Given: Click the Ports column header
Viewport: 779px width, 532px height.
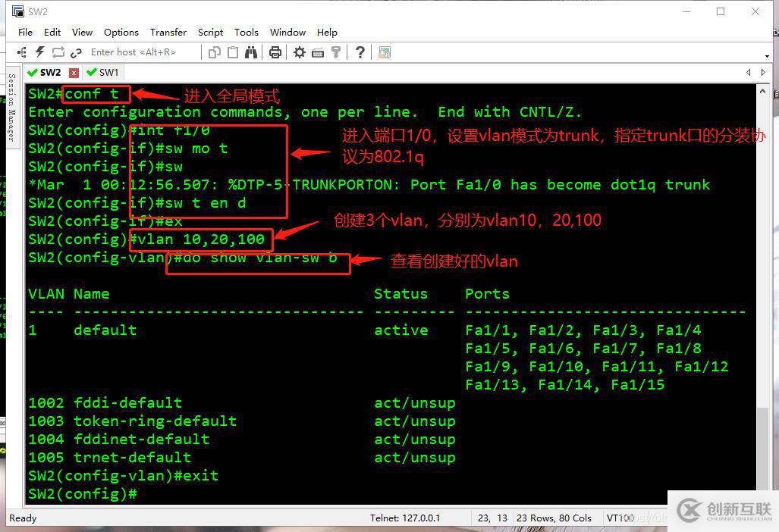Looking at the screenshot, I should [487, 294].
